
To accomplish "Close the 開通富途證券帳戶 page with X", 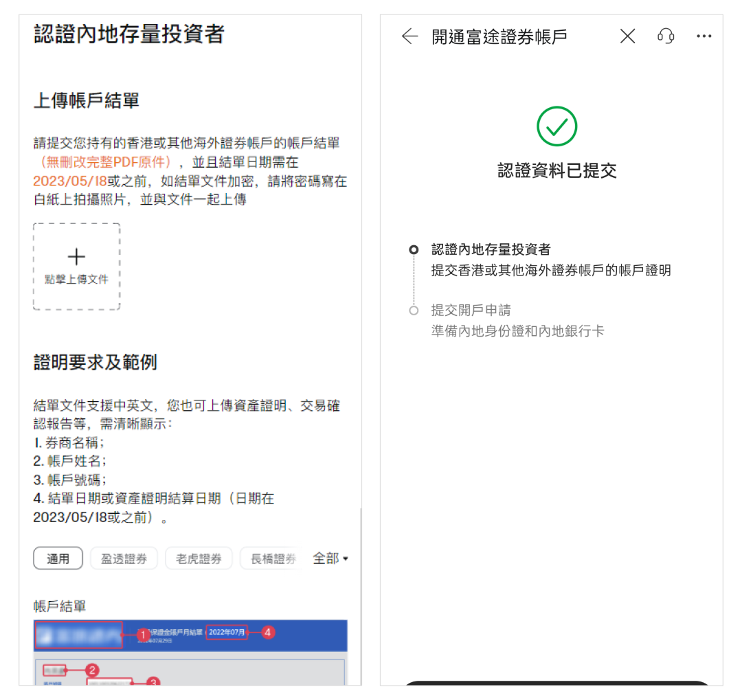I will point(627,36).
